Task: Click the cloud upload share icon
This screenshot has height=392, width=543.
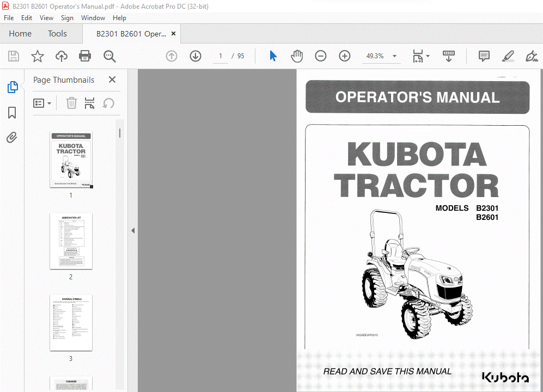Action: tap(62, 56)
